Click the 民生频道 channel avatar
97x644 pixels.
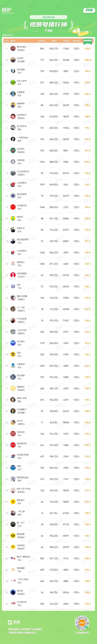coord(13,71)
